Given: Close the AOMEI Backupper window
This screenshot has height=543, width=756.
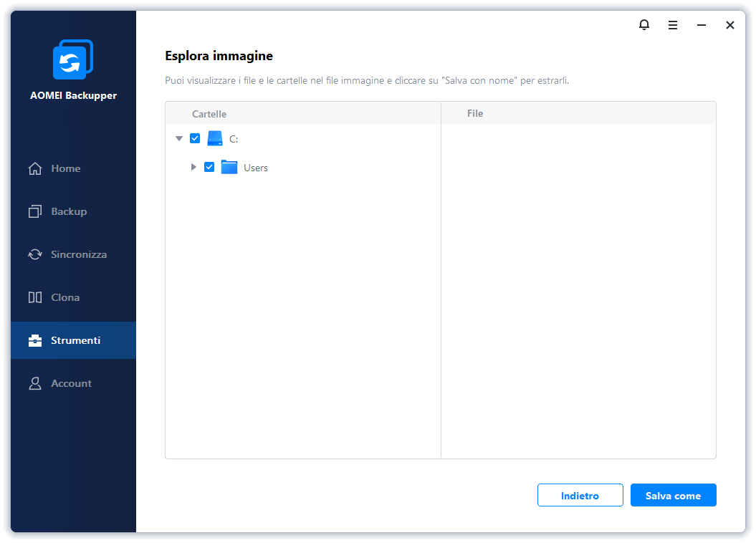Looking at the screenshot, I should click(730, 25).
